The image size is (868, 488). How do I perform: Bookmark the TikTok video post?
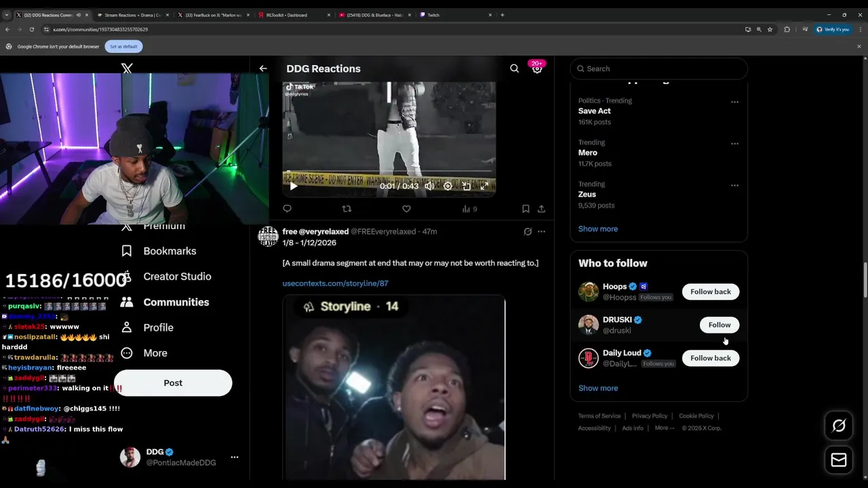point(526,209)
